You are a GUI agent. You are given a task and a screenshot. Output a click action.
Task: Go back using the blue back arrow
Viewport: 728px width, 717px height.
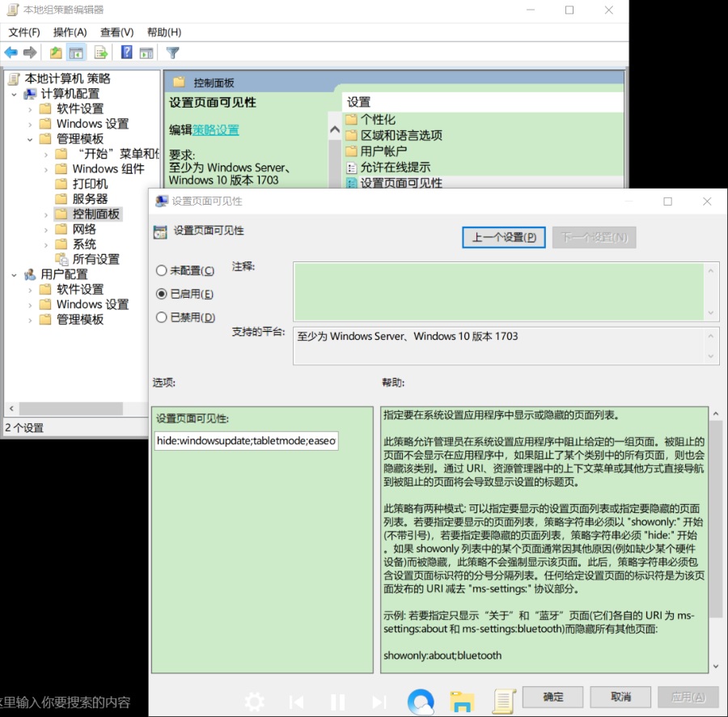(11, 53)
